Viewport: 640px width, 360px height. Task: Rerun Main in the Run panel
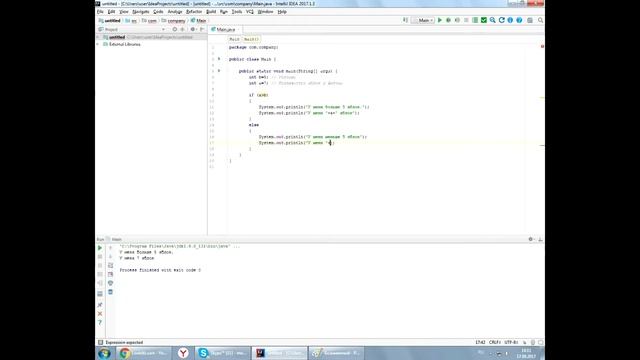tap(100, 248)
